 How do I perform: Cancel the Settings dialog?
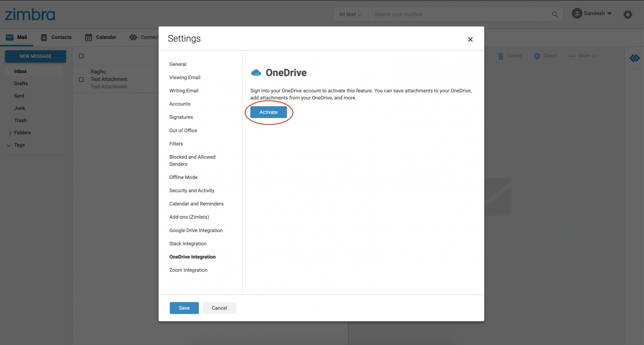pos(219,308)
